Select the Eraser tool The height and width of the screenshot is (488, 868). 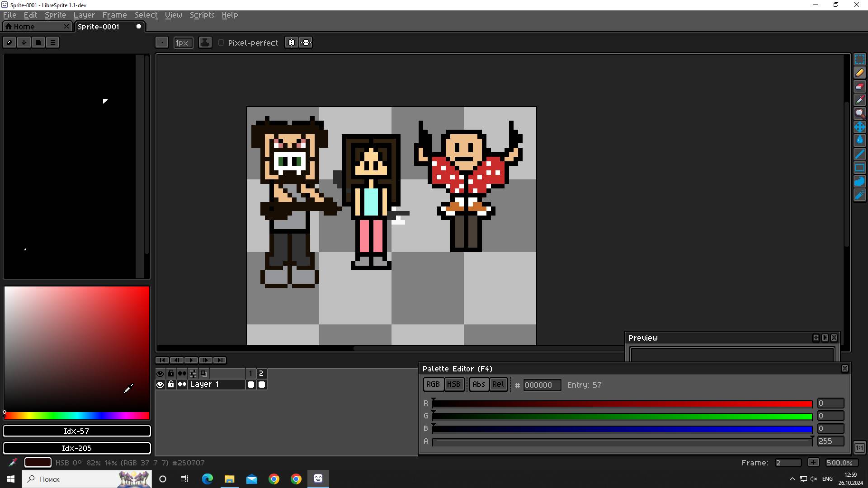tap(859, 86)
